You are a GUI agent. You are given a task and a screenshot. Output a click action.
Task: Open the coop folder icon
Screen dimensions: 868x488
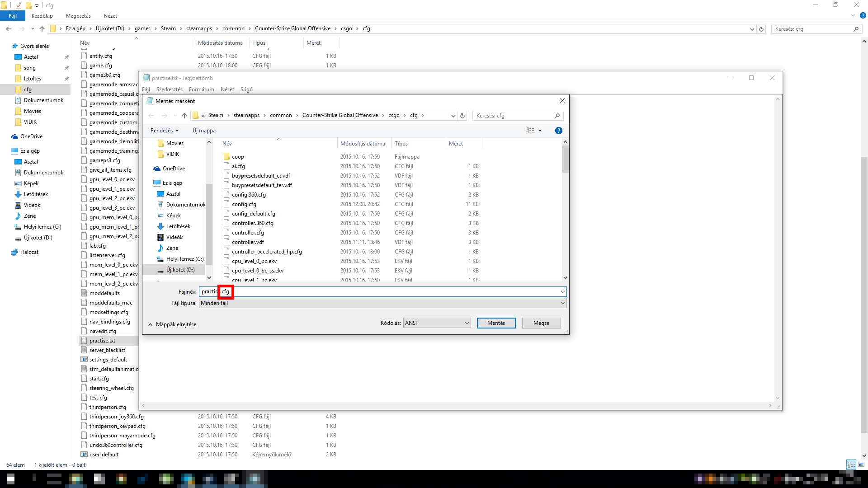click(x=226, y=157)
